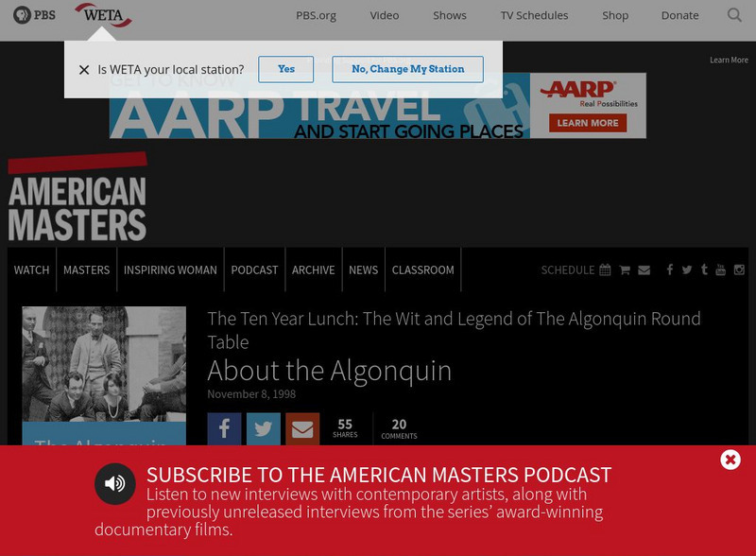Image resolution: width=756 pixels, height=556 pixels.
Task: Email the article using the envelope button
Action: click(x=302, y=428)
